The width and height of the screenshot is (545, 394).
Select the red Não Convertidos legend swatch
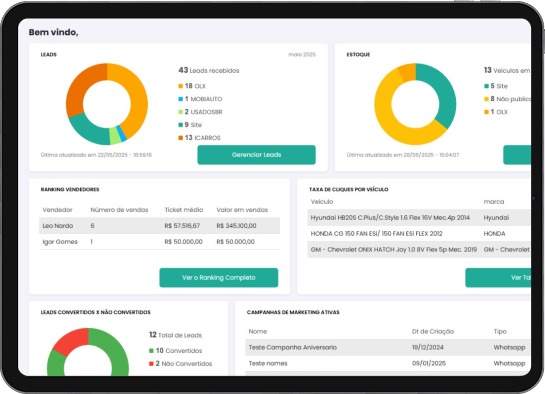[x=151, y=364]
